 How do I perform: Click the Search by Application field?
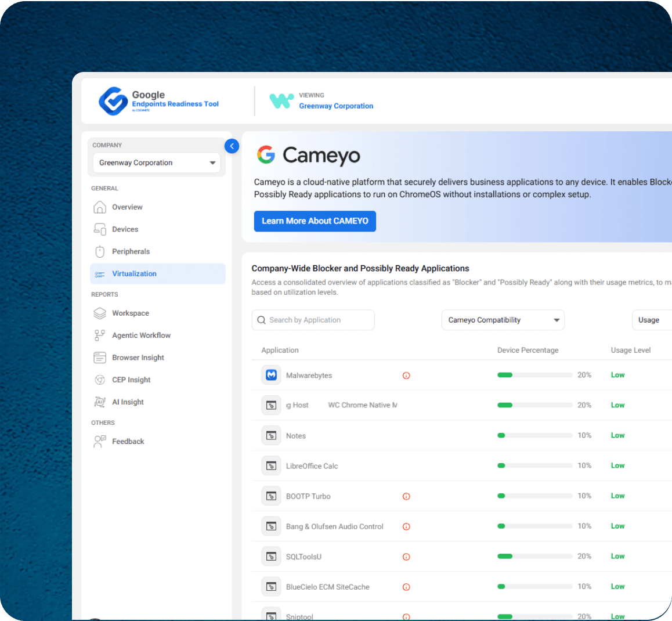tap(313, 320)
